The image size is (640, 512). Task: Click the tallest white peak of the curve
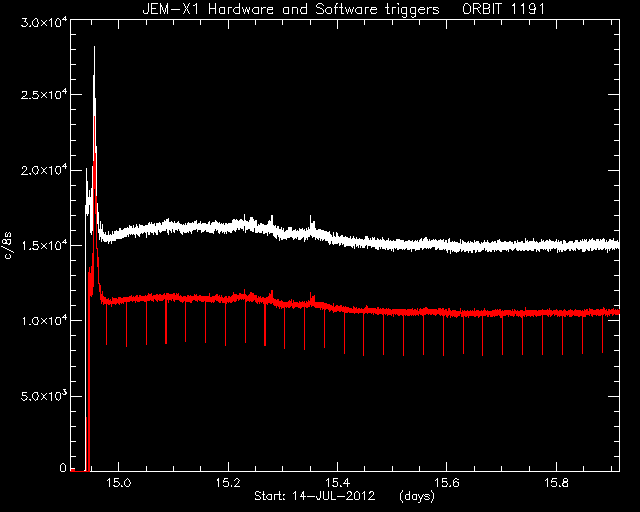point(94,48)
